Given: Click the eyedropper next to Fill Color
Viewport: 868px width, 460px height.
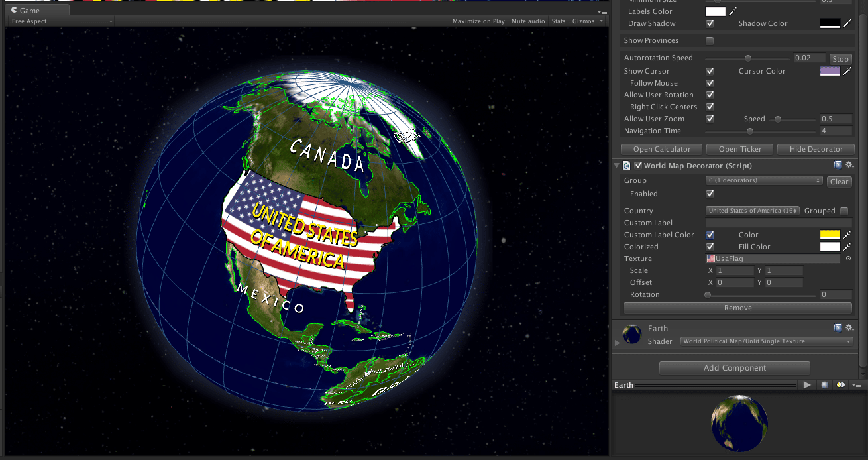Looking at the screenshot, I should tap(847, 247).
